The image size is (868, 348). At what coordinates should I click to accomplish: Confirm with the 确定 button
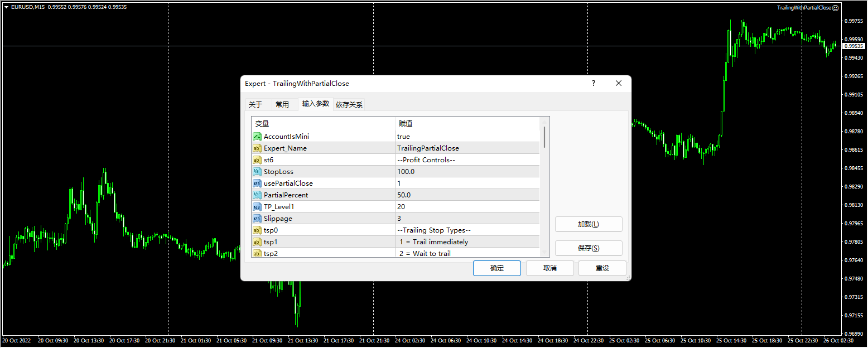497,268
